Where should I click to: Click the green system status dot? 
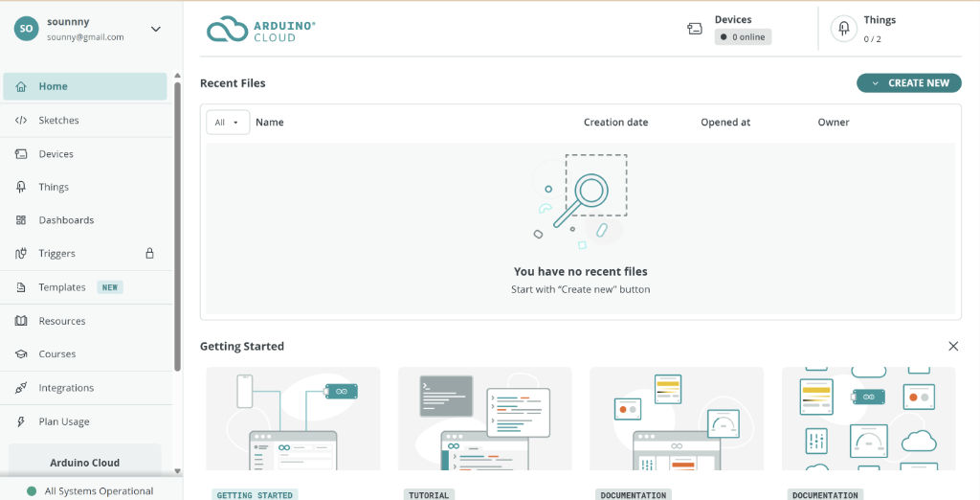(x=32, y=491)
